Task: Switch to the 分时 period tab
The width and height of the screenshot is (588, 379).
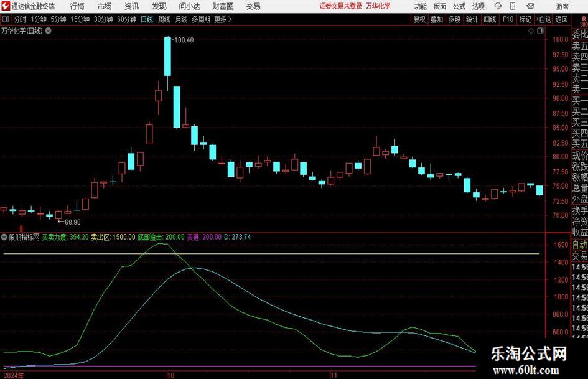Action: pos(21,19)
